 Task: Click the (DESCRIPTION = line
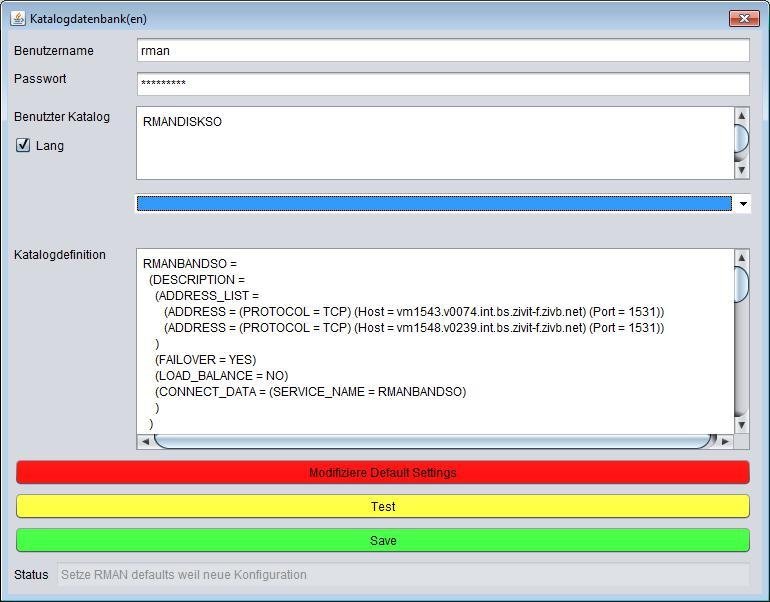click(x=197, y=280)
